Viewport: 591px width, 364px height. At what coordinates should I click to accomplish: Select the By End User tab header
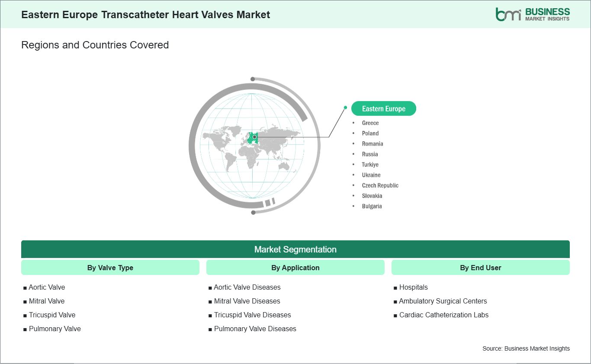point(480,268)
